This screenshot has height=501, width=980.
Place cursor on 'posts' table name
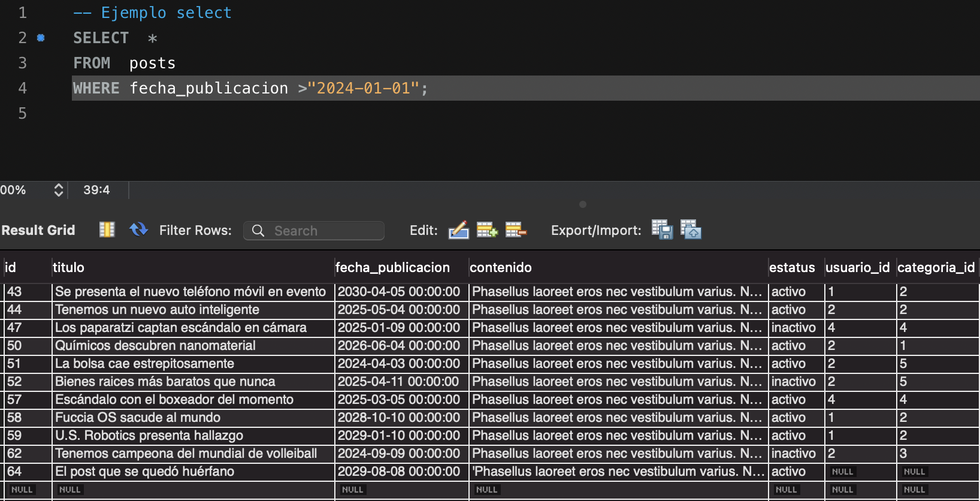(x=152, y=63)
